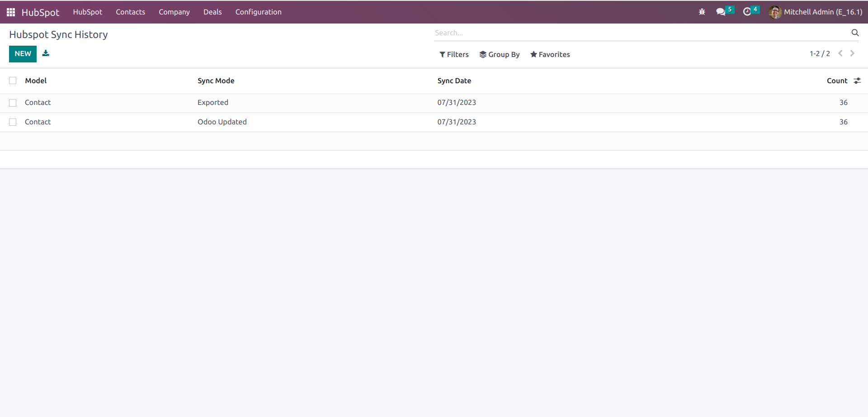Click the search magnifier icon
The image size is (868, 417).
point(855,33)
